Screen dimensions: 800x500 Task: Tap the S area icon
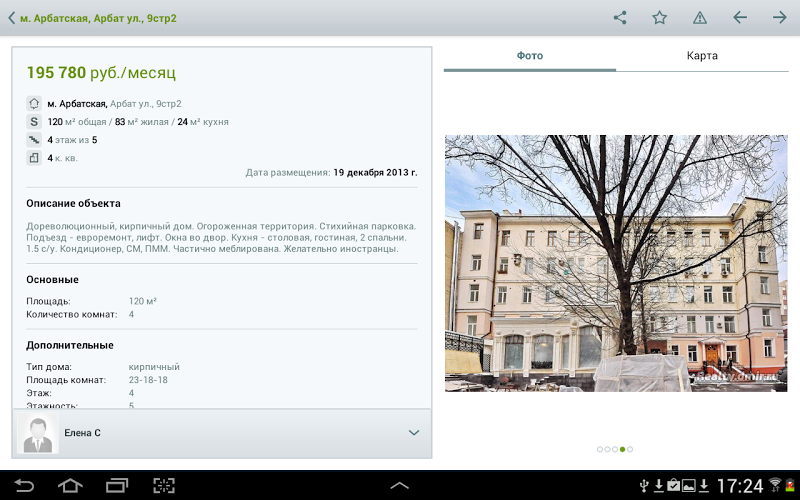pyautogui.click(x=34, y=121)
